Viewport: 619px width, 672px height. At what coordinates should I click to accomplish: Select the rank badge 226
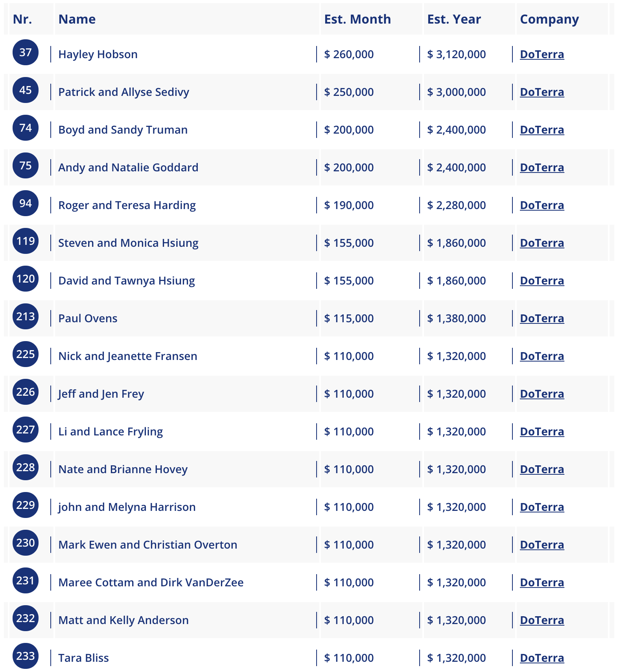[26, 392]
